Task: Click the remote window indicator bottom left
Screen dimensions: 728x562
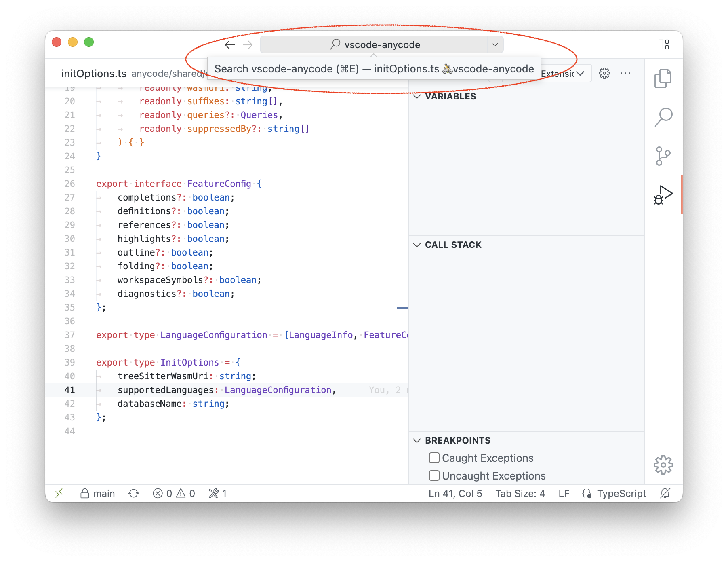Action: [x=59, y=493]
